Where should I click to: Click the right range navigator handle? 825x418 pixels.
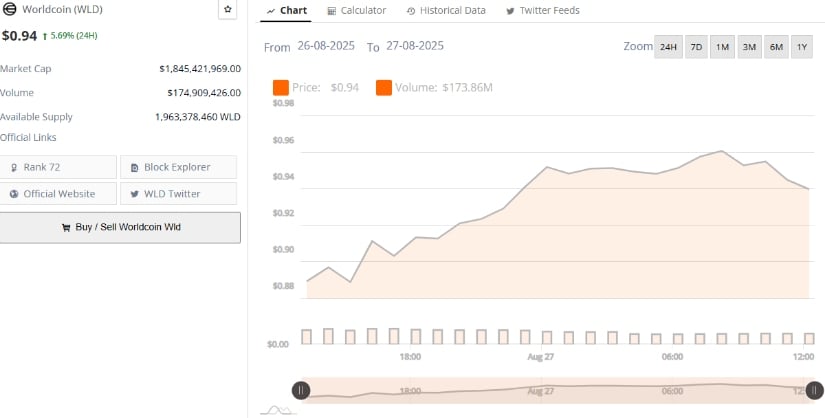814,390
